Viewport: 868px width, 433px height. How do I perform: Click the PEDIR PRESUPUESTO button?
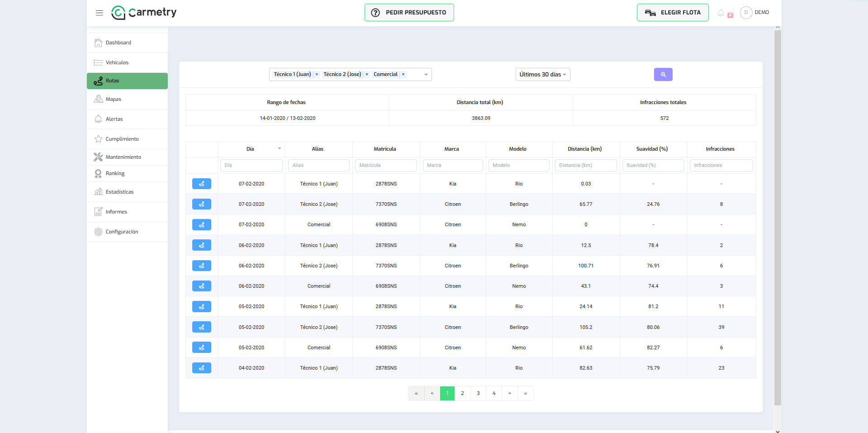pos(409,13)
